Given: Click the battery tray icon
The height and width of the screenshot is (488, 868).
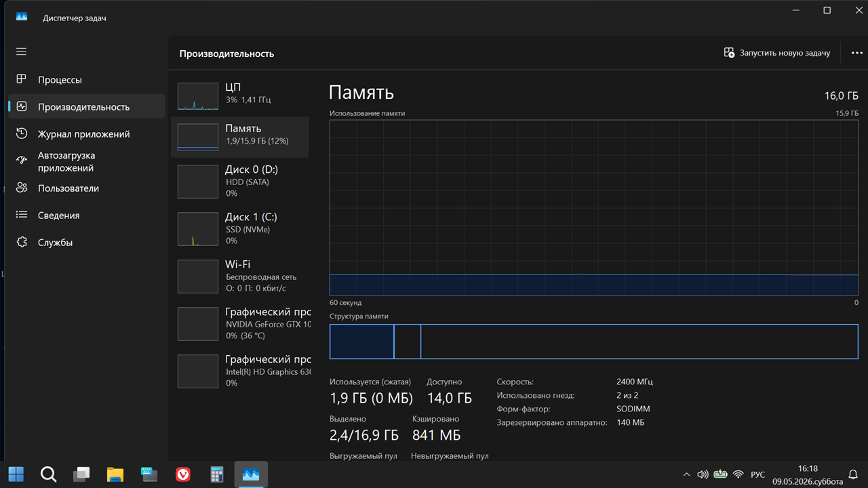Looking at the screenshot, I should [x=720, y=474].
